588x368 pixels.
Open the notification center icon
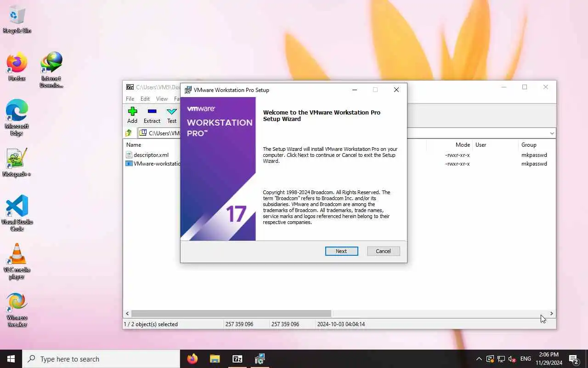click(x=574, y=359)
